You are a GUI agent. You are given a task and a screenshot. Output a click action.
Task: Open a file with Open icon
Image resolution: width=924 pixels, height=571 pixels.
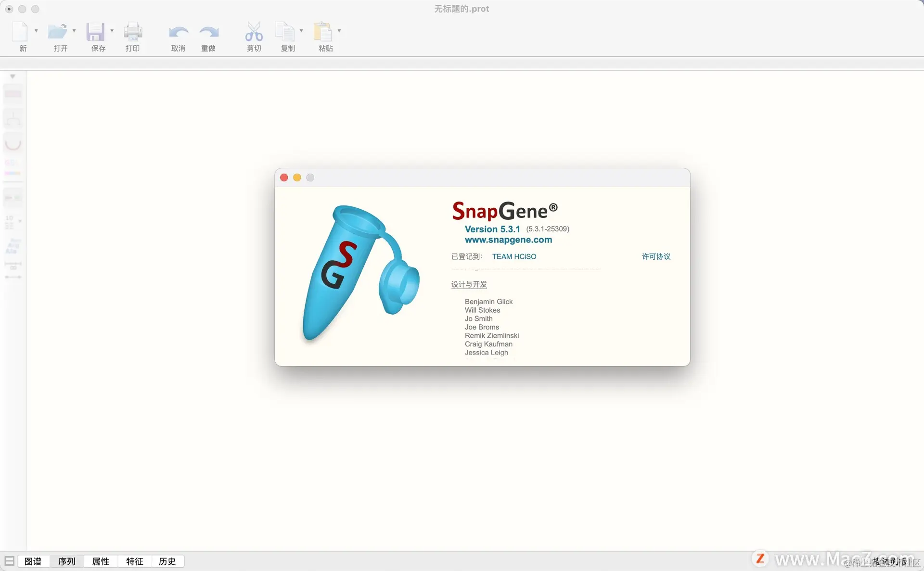pyautogui.click(x=57, y=32)
